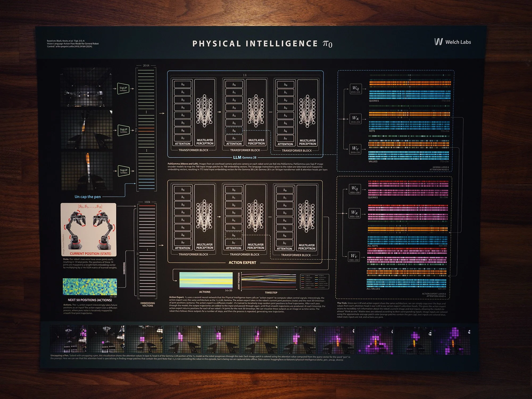The width and height of the screenshot is (532, 399).
Task: Select the W_K 2048×256 matrix box
Action: pos(355,119)
